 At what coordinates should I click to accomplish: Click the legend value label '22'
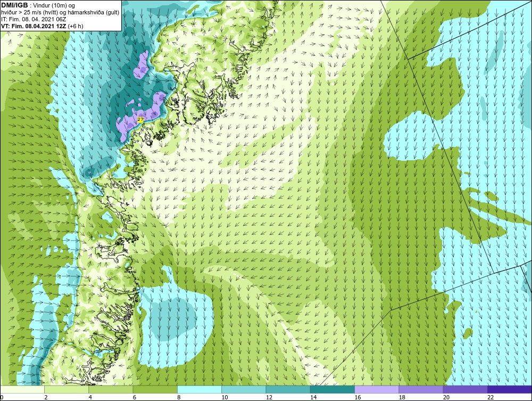[x=490, y=398]
